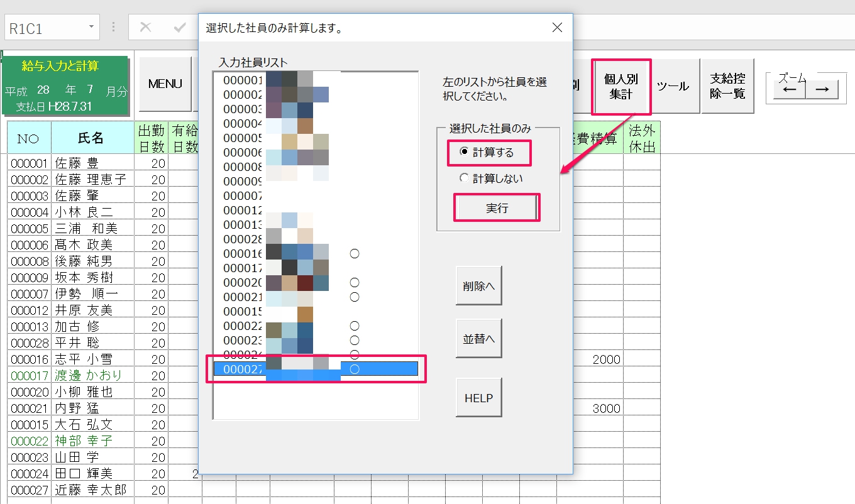Click name cell 田口 輝美
This screenshot has width=855, height=504.
[92, 473]
